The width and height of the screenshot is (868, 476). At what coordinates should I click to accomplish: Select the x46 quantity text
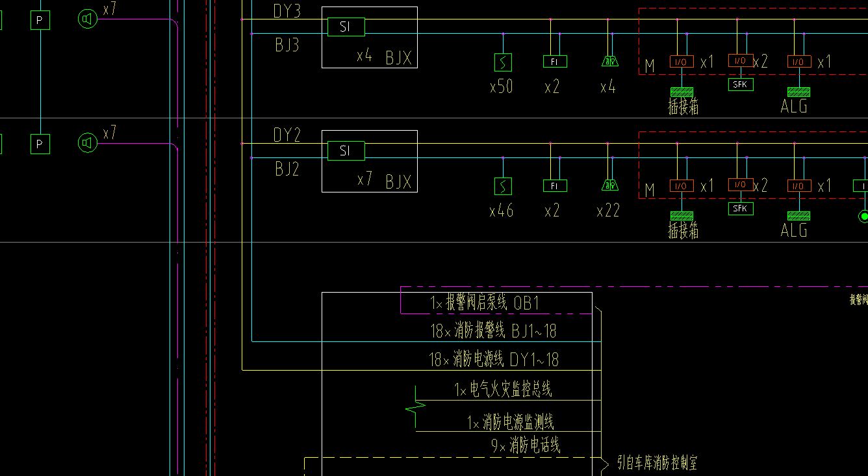click(502, 211)
